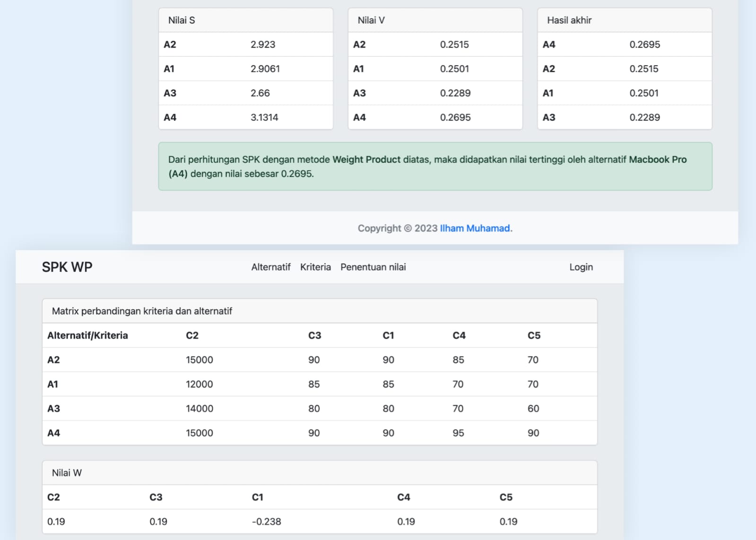The image size is (756, 540).
Task: Select the 14000 cell for alternative A3
Action: [x=199, y=409]
